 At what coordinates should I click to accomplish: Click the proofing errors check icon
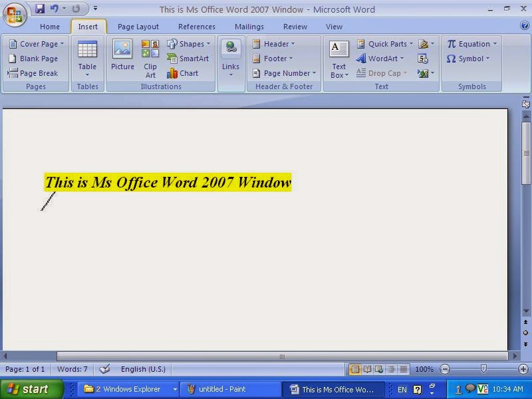click(104, 369)
